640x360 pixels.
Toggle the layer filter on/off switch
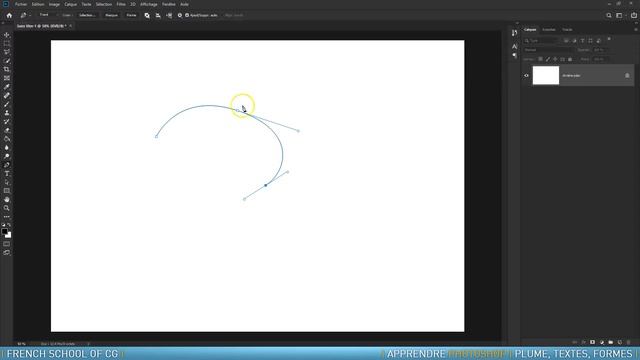click(609, 39)
